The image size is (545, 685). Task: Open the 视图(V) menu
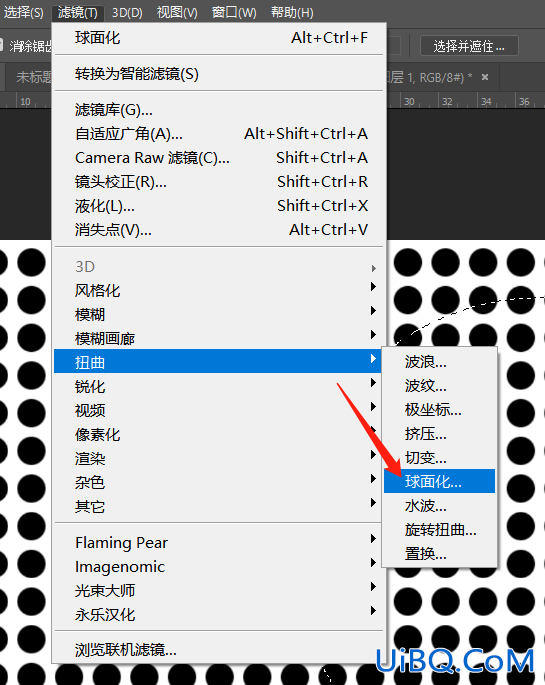click(x=177, y=12)
